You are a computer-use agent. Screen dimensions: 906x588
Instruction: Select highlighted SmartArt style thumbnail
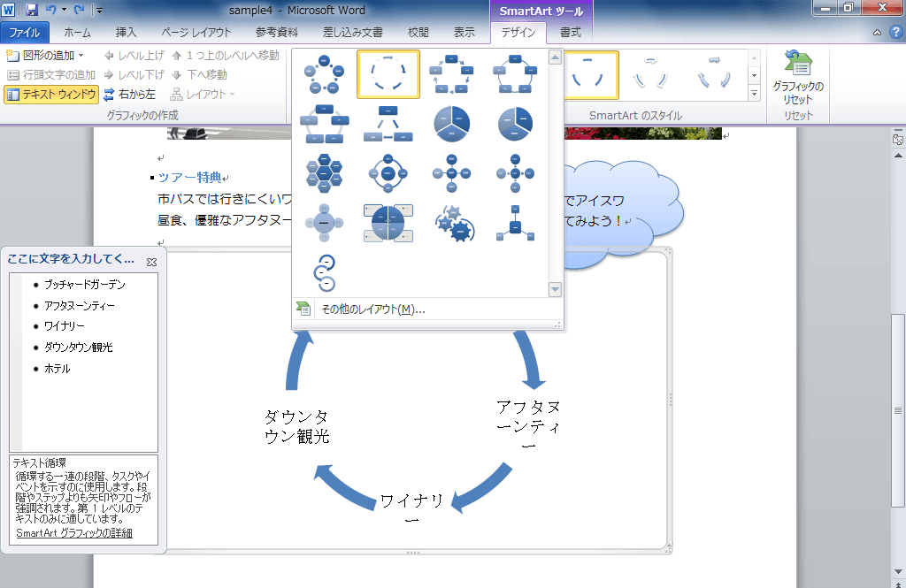(590, 75)
